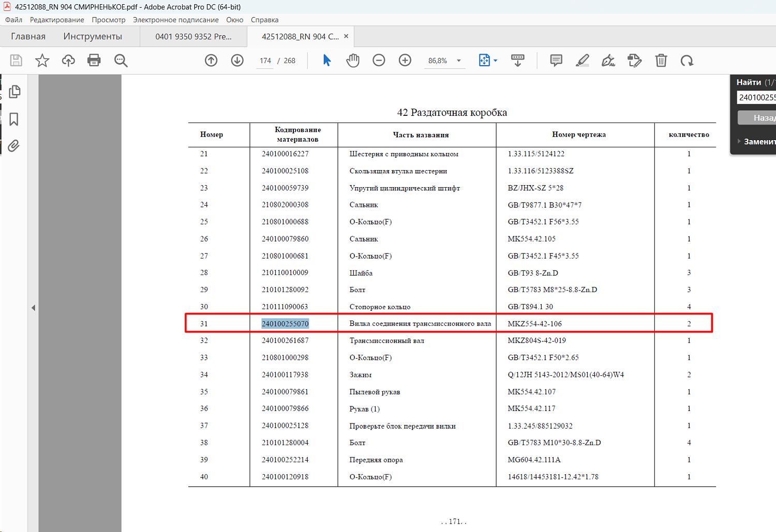The height and width of the screenshot is (532, 776).
Task: Open the magnifier search icon in toolbar
Action: tap(121, 60)
